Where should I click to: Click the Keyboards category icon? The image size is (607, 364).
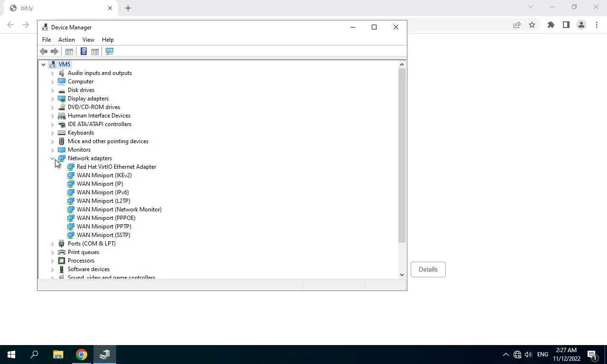pyautogui.click(x=61, y=133)
